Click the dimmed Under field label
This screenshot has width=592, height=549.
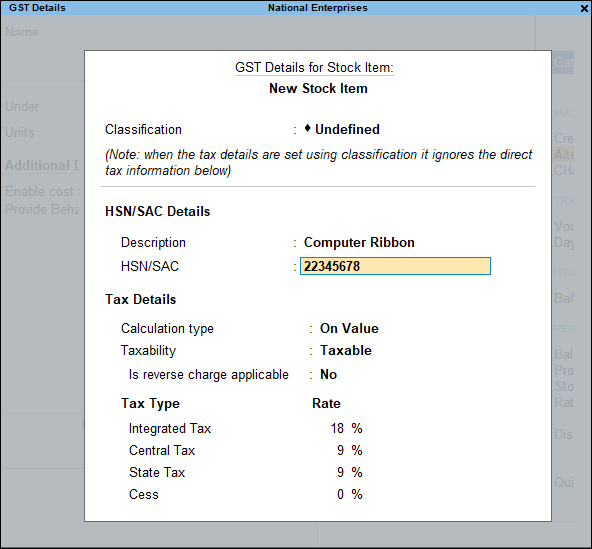(22, 106)
